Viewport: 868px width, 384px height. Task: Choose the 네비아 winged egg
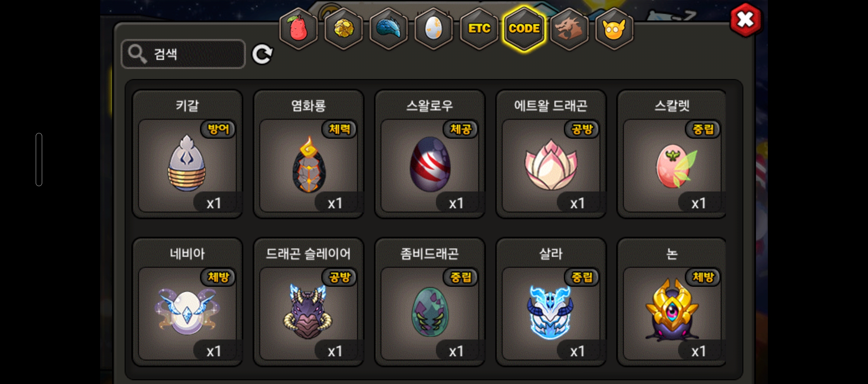(x=188, y=302)
